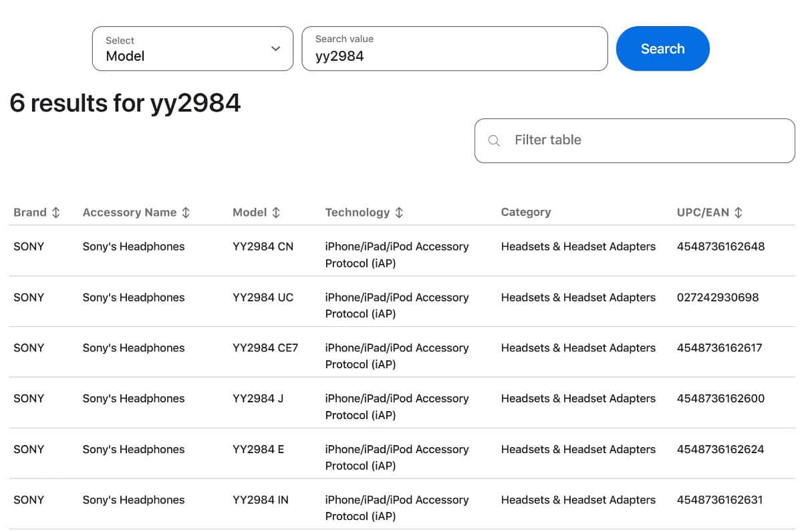The height and width of the screenshot is (532, 802).
Task: Click Headsets category in YY2984 E row
Action: [578, 450]
